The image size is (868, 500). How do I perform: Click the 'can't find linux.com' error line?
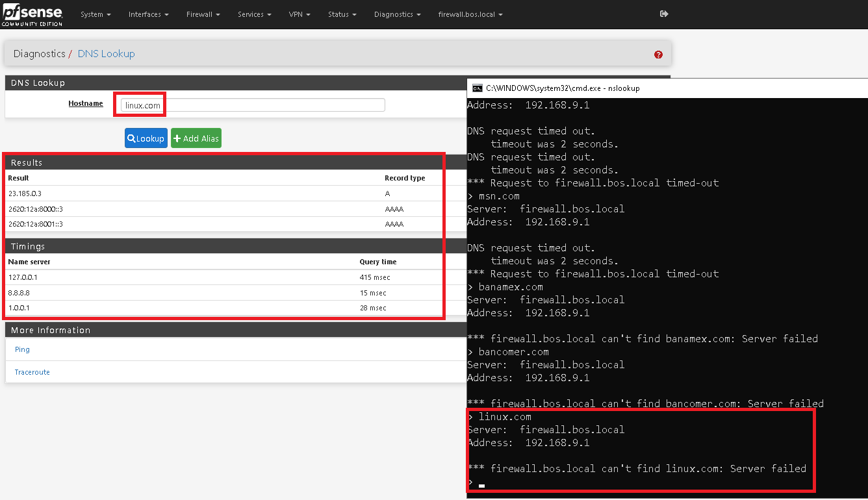637,469
